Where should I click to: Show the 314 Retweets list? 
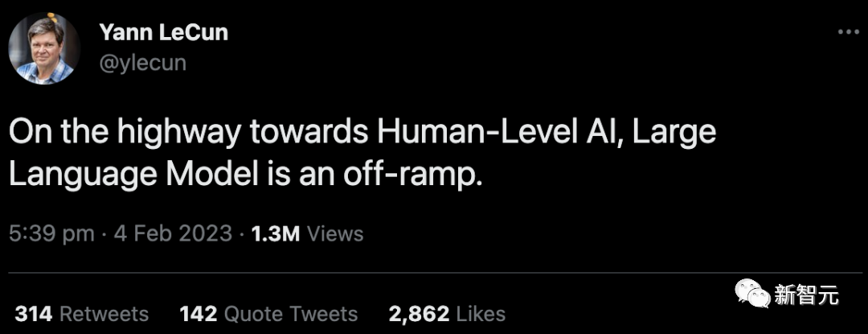(x=82, y=313)
